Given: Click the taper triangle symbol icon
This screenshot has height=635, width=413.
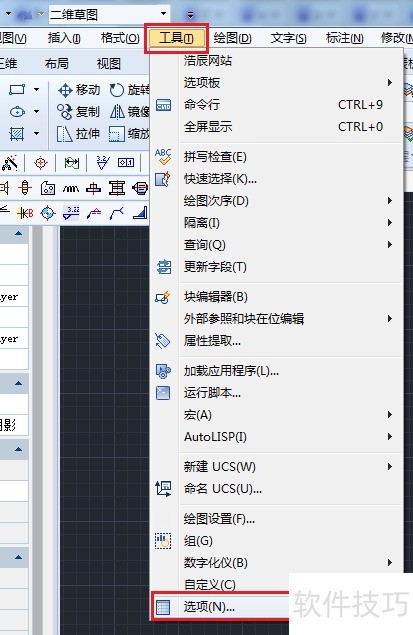Looking at the screenshot, I should pyautogui.click(x=140, y=213).
